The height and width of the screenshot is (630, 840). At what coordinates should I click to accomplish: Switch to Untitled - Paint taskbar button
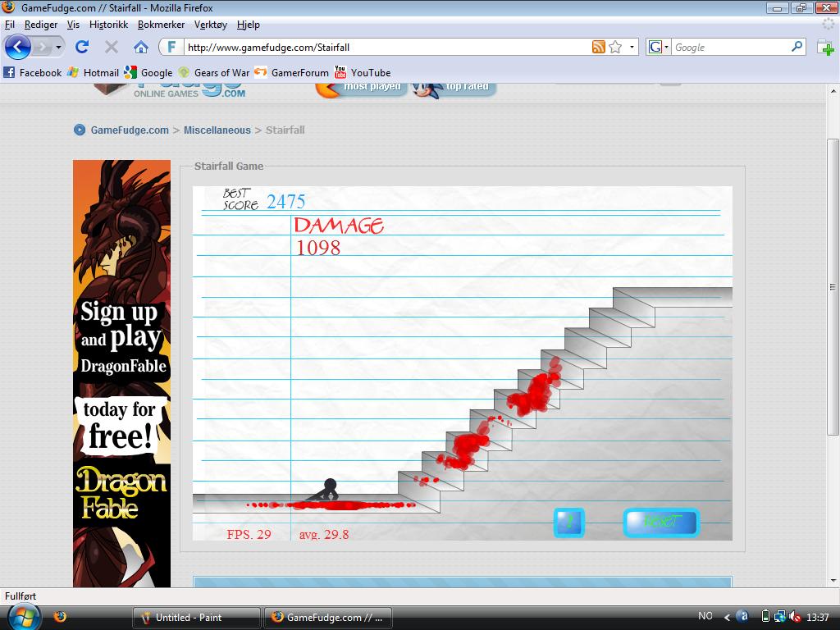197,618
